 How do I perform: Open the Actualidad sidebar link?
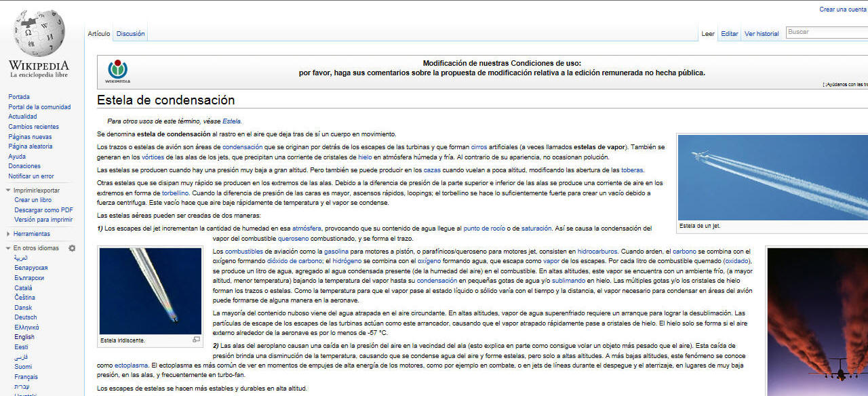pos(22,117)
